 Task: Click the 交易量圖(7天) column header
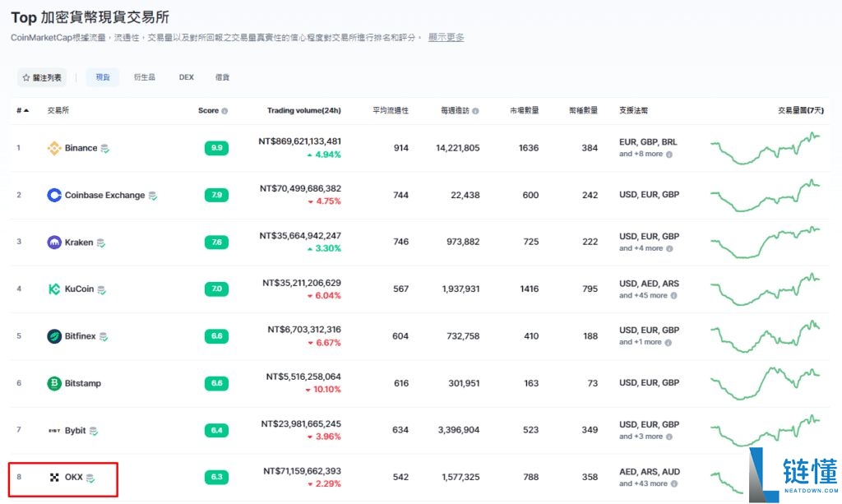(x=801, y=110)
